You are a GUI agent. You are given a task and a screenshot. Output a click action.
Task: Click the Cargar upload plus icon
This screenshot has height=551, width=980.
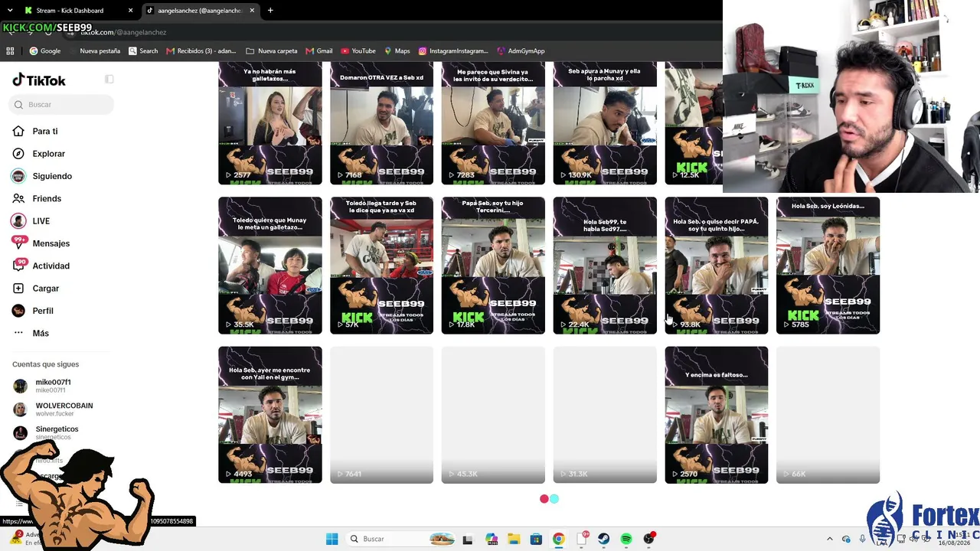coord(18,289)
